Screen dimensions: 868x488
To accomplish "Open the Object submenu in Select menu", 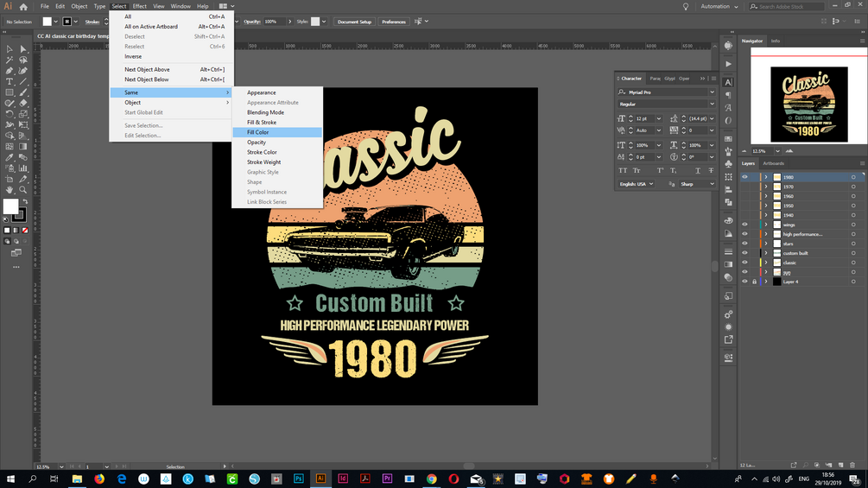I will click(x=171, y=103).
